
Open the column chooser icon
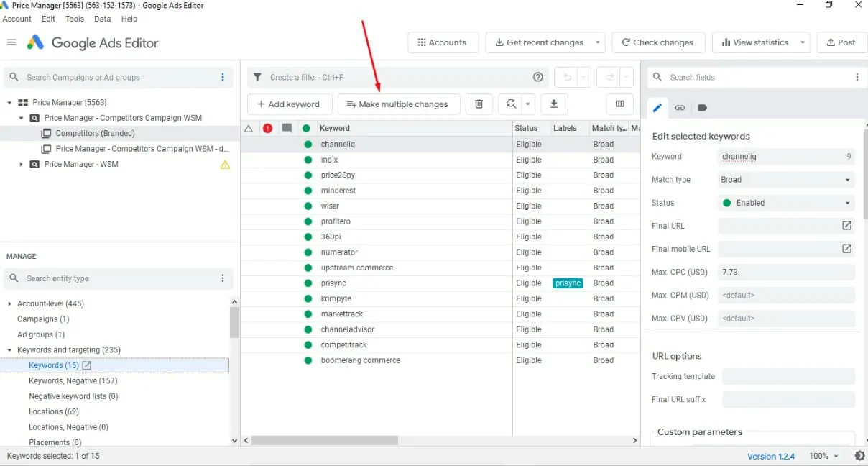[x=619, y=104]
